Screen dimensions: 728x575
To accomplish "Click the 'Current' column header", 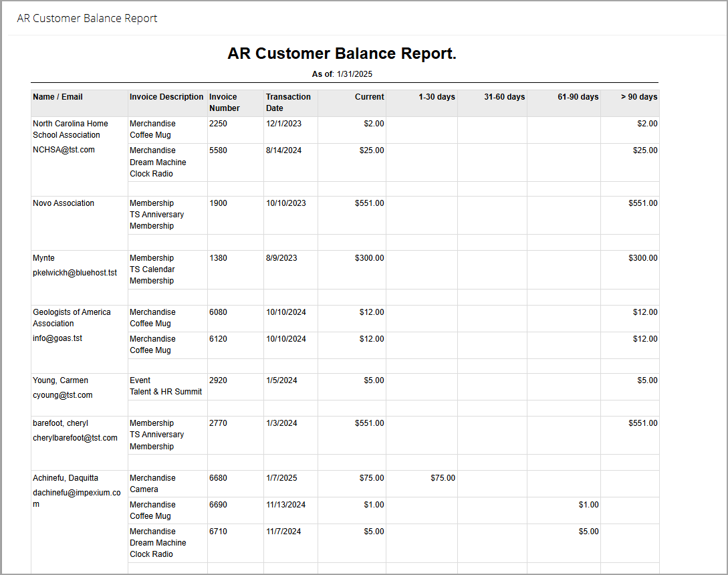I will tap(369, 96).
